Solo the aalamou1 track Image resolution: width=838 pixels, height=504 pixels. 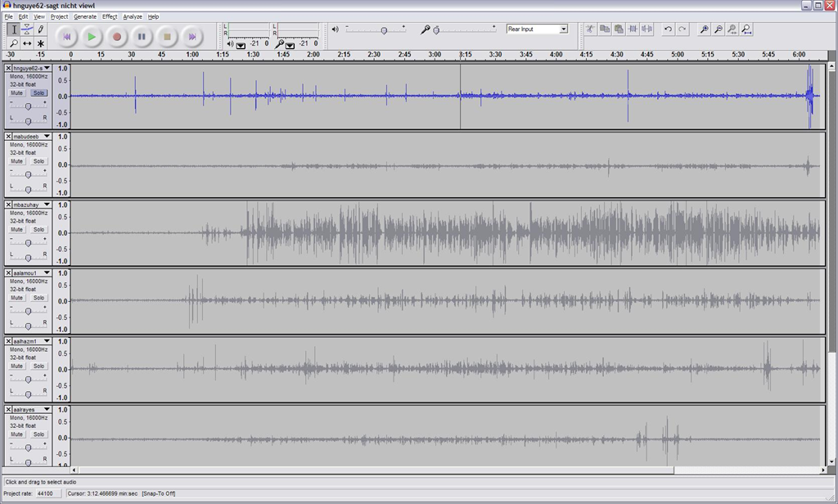pos(38,298)
